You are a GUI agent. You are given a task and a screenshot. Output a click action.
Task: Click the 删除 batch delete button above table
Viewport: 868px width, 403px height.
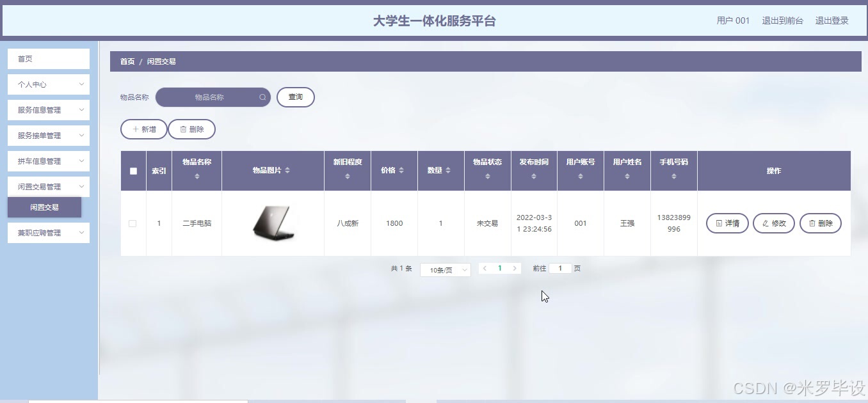[192, 129]
